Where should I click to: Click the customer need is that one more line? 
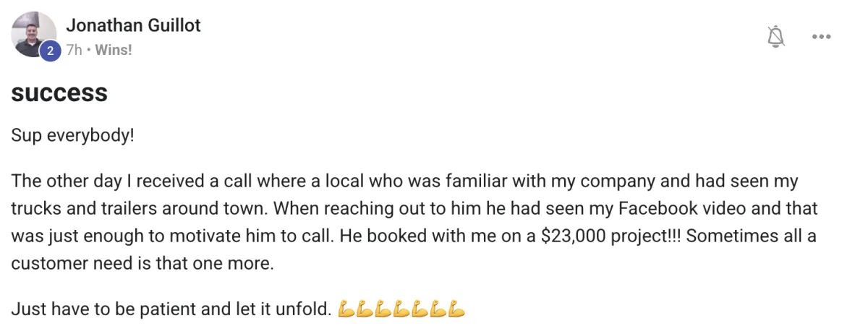[142, 264]
